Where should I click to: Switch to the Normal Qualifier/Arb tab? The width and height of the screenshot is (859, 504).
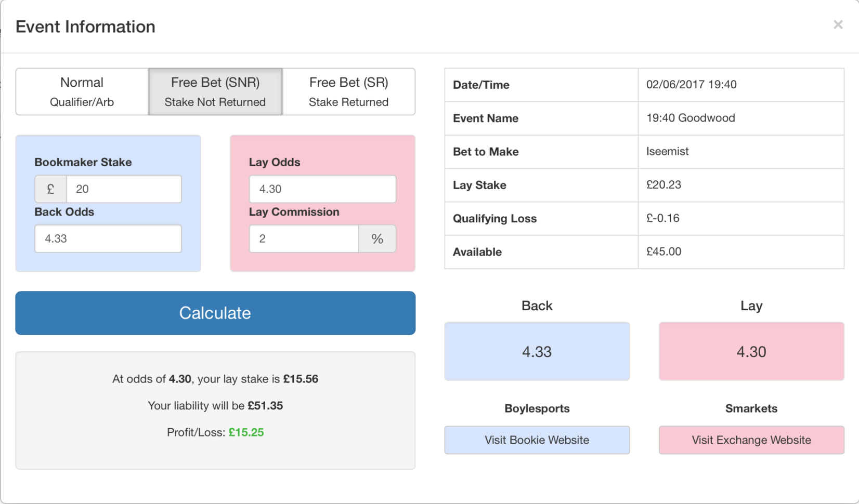click(x=81, y=91)
